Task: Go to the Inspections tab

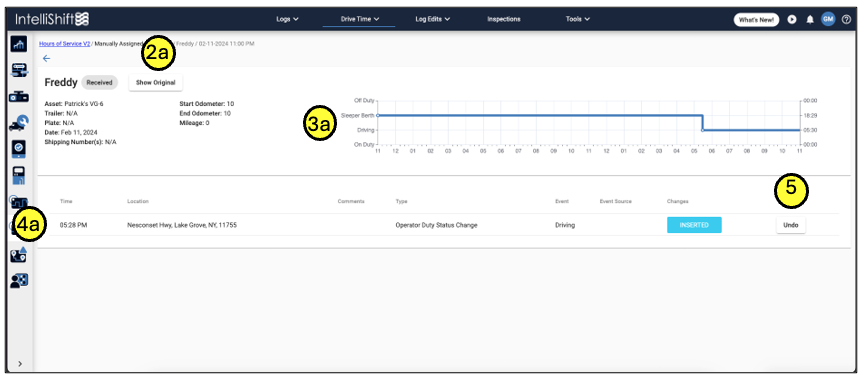Action: click(504, 19)
